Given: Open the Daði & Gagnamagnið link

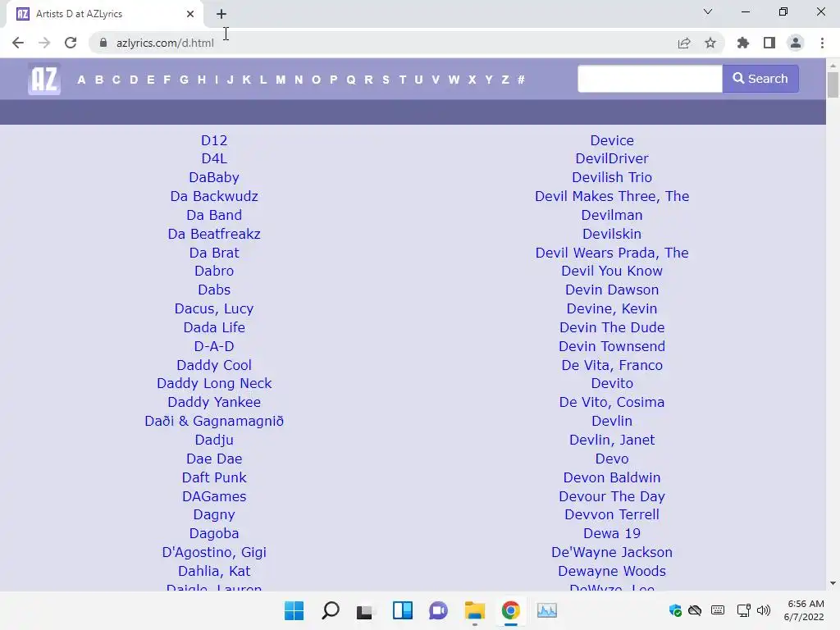Looking at the screenshot, I should [214, 421].
